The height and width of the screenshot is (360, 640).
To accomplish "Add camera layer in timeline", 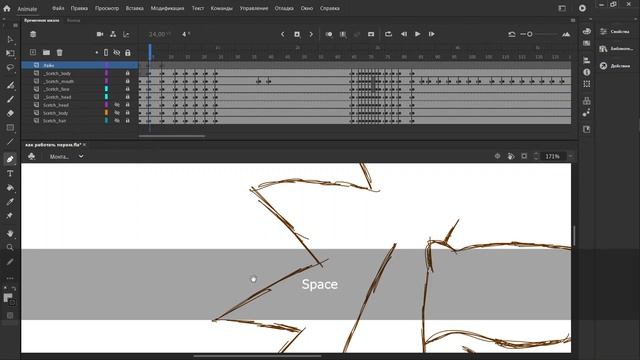I will (100, 34).
